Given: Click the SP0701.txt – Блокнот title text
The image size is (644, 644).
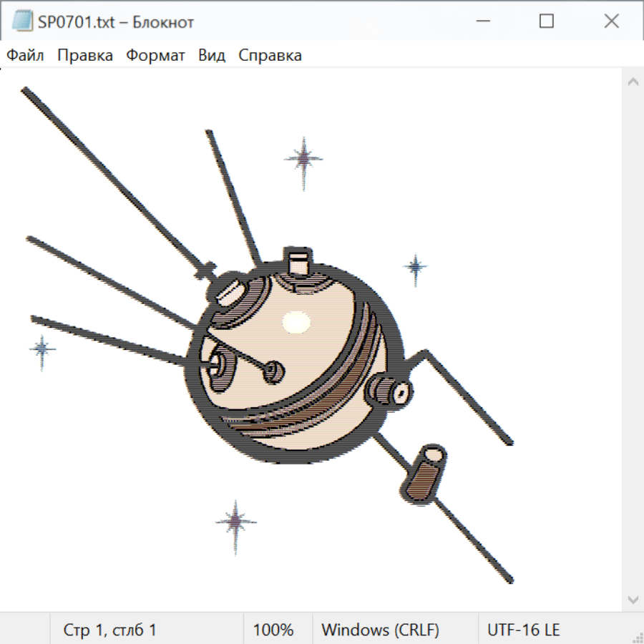Looking at the screenshot, I should [116, 22].
